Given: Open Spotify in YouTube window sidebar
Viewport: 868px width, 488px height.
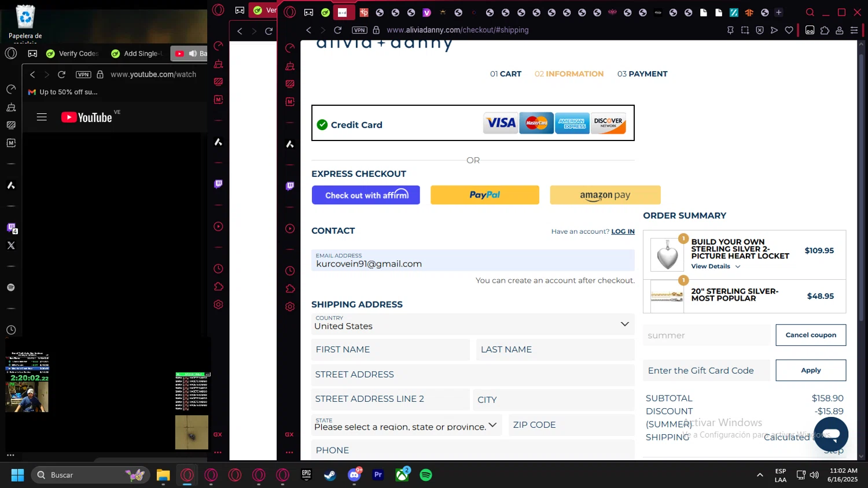Looking at the screenshot, I should (11, 287).
